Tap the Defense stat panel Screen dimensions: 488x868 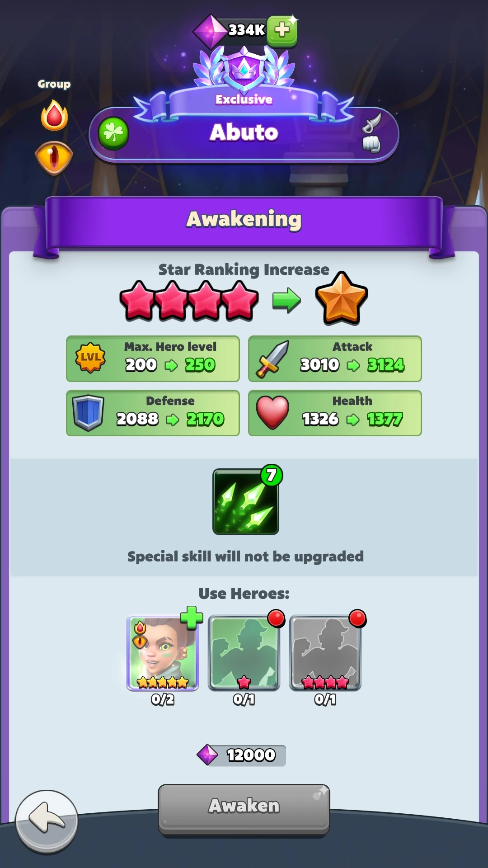pos(153,413)
